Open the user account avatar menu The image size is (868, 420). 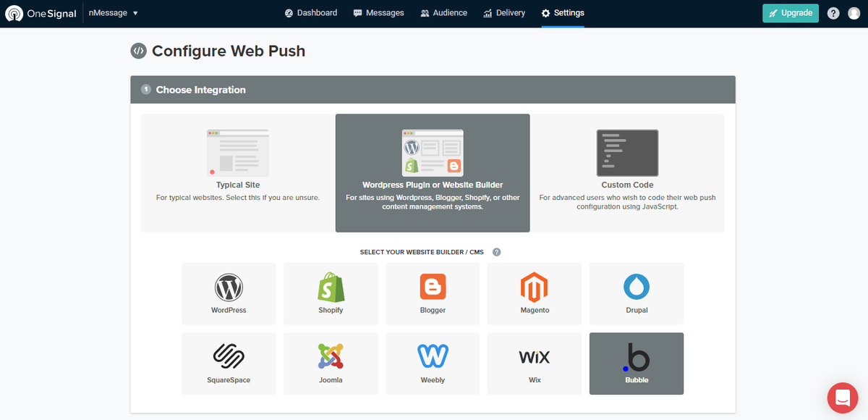pos(854,13)
